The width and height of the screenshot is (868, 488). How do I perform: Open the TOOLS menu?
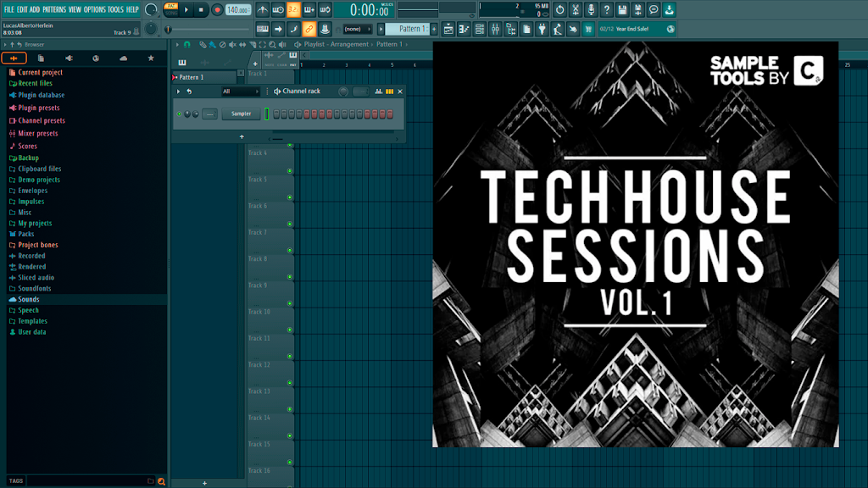tap(115, 9)
